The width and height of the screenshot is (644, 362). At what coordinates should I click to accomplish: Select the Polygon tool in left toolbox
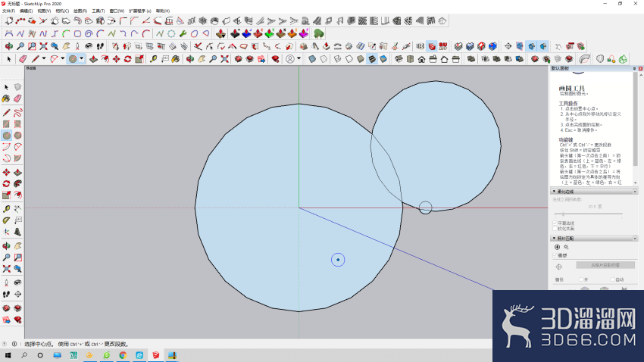tap(17, 136)
